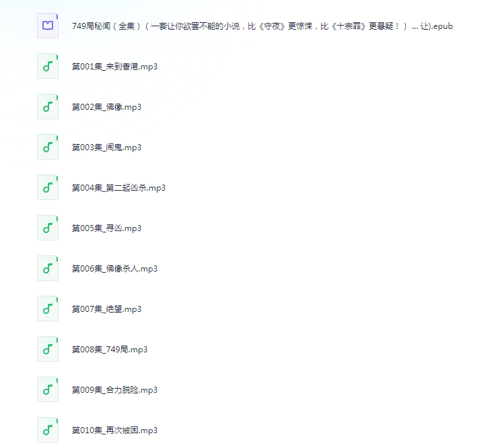Click music icon for 第007集_绝望.mp3
This screenshot has height=448, width=486.
[48, 309]
